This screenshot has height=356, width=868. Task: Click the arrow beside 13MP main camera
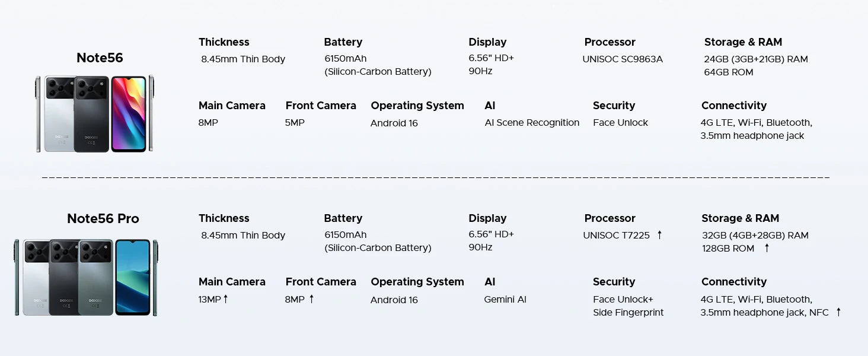225,299
